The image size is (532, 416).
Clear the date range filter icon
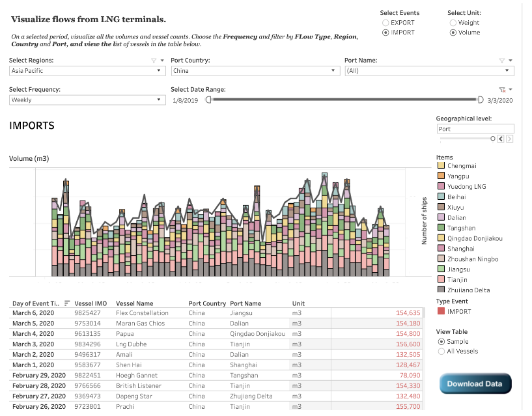point(501,90)
